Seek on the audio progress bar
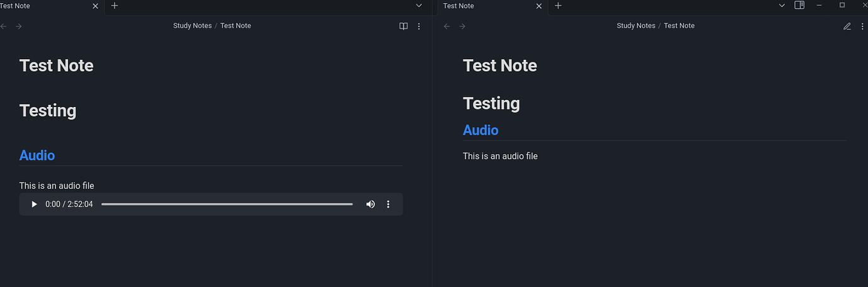Viewport: 868px width, 287px height. (227, 205)
